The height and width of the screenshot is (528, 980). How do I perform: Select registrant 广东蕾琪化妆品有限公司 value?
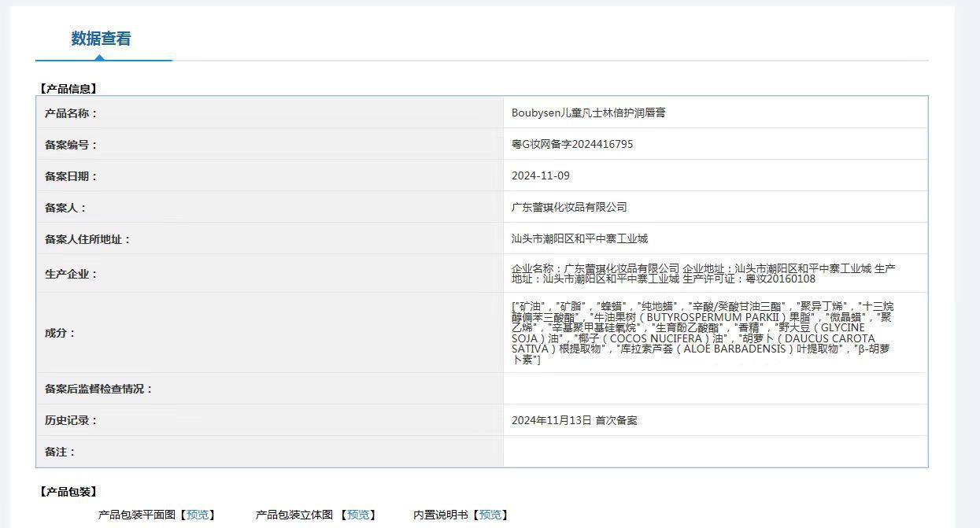(569, 208)
